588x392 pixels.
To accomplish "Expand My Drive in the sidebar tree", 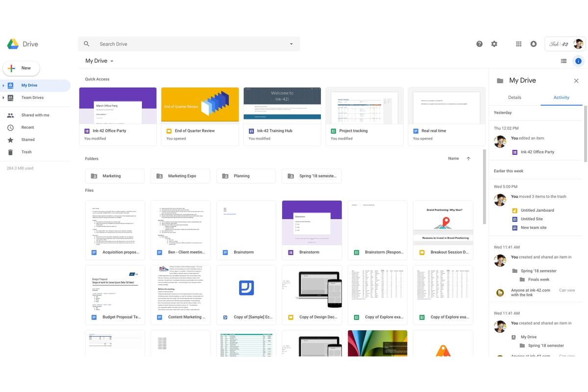I will 4,84.
